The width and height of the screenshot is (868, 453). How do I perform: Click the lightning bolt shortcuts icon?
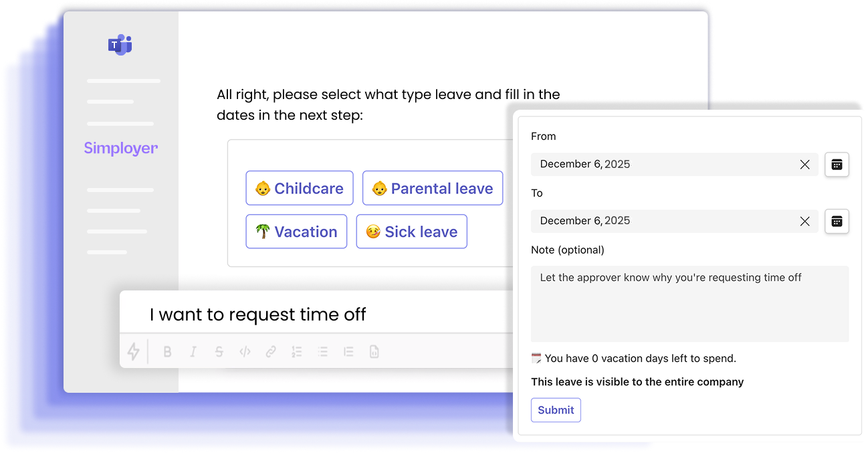[x=133, y=351]
